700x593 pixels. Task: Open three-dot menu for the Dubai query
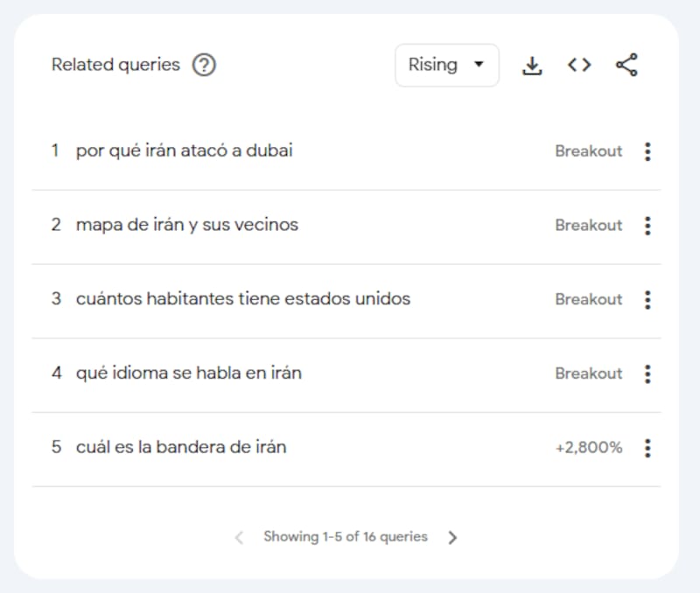click(647, 151)
